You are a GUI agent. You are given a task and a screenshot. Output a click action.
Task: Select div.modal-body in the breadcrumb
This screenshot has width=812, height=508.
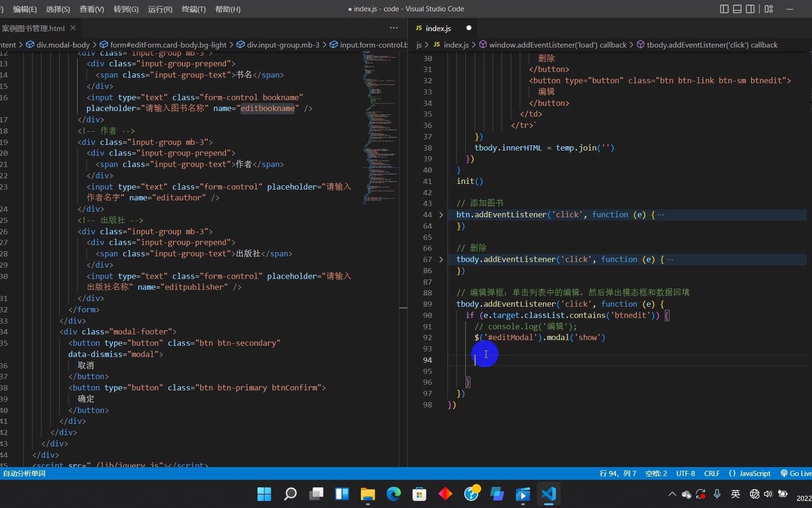coord(62,45)
